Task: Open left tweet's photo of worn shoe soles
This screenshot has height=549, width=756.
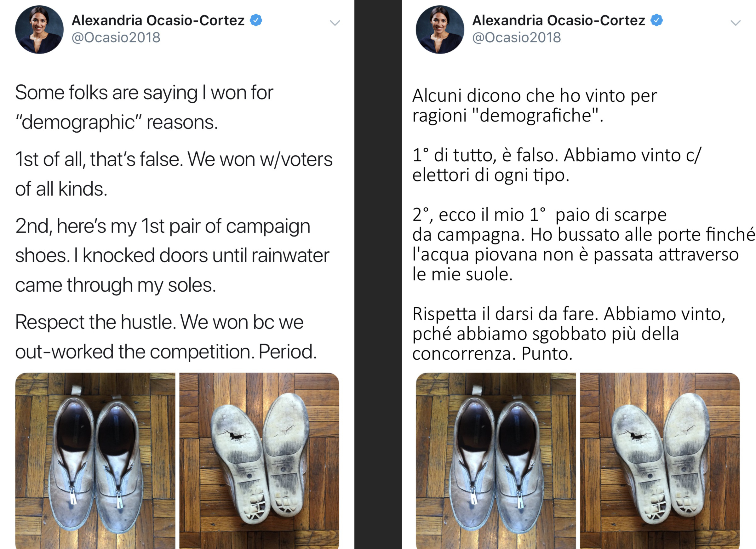Action: 259,461
